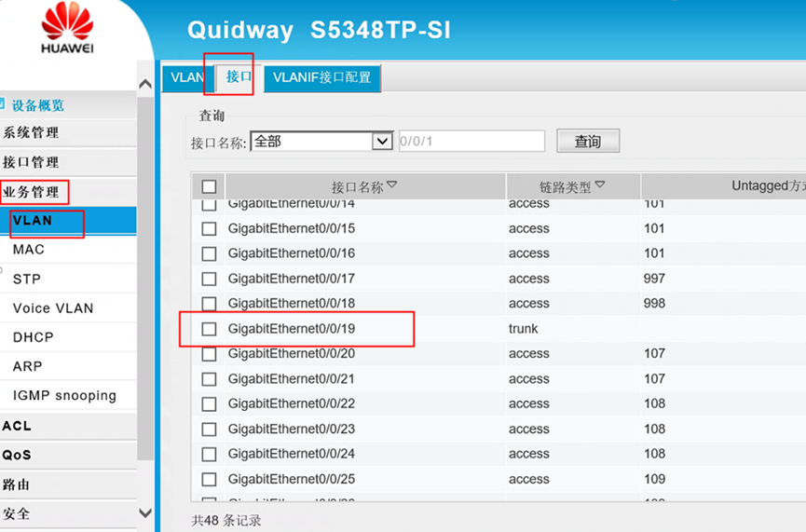This screenshot has width=806, height=532.
Task: Click VLAN value 998
Action: click(654, 303)
